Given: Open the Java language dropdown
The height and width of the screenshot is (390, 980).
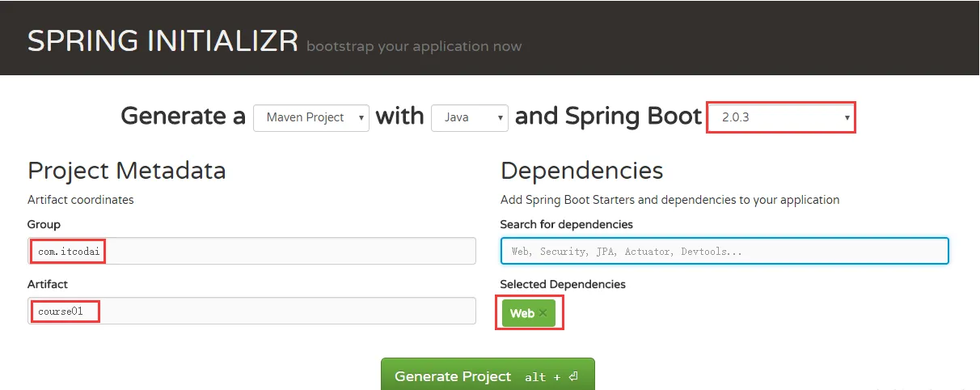Looking at the screenshot, I should coord(470,117).
